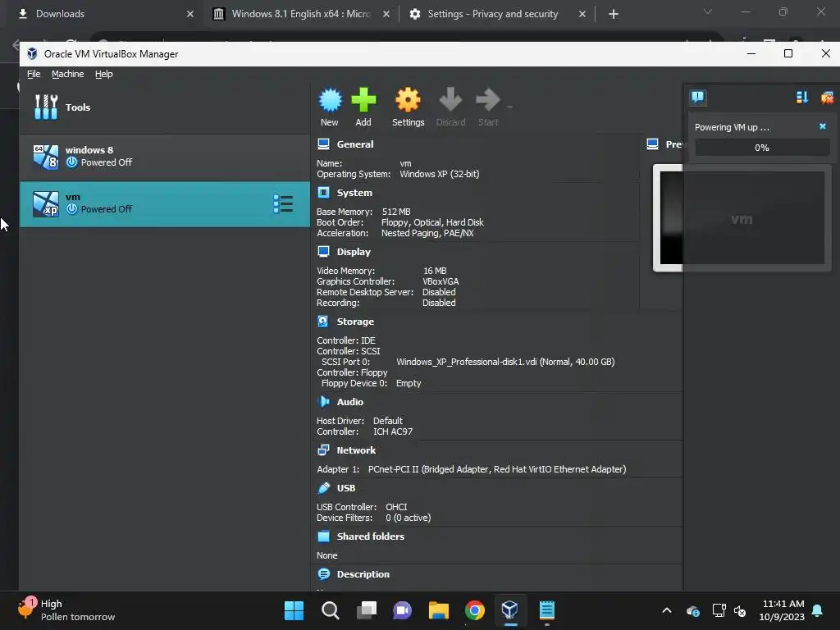Click the Network section header

pyautogui.click(x=356, y=450)
